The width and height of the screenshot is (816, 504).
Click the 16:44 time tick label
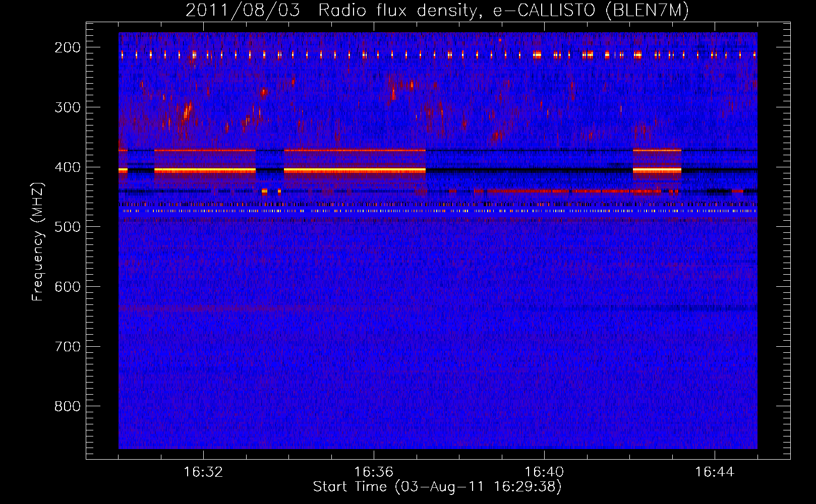click(x=715, y=472)
